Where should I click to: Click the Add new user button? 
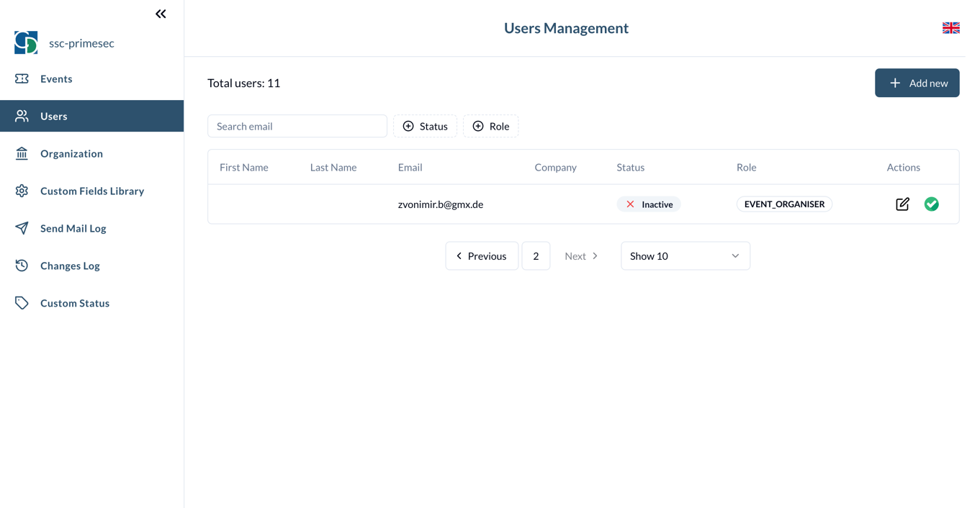[x=917, y=83]
